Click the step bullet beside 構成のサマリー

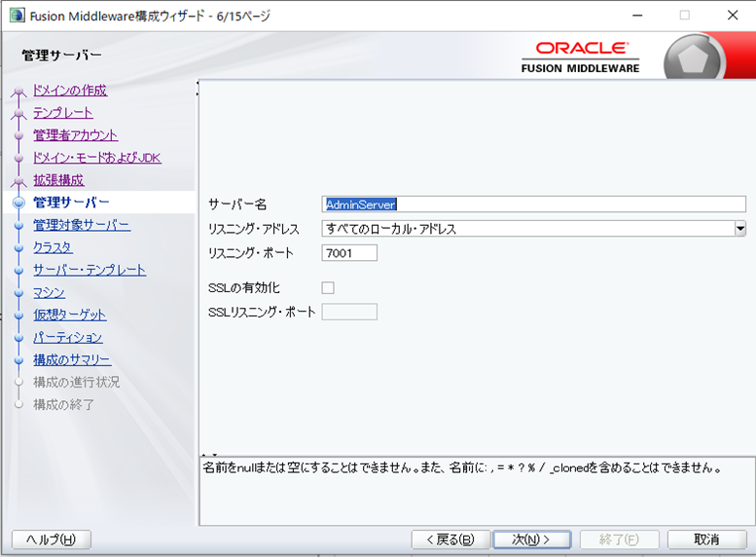(18, 360)
